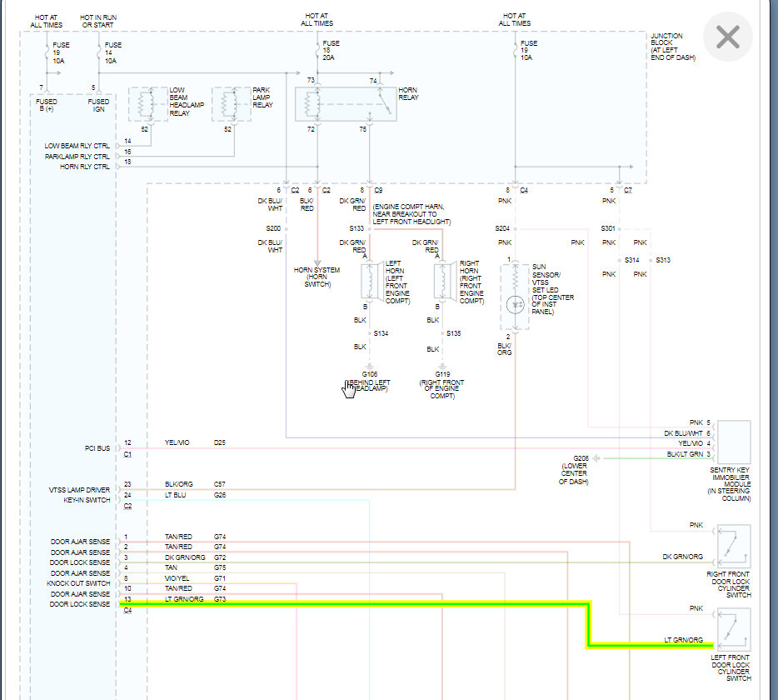Click the S314 splice label
Viewport: 778px width, 700px height.
tap(631, 260)
